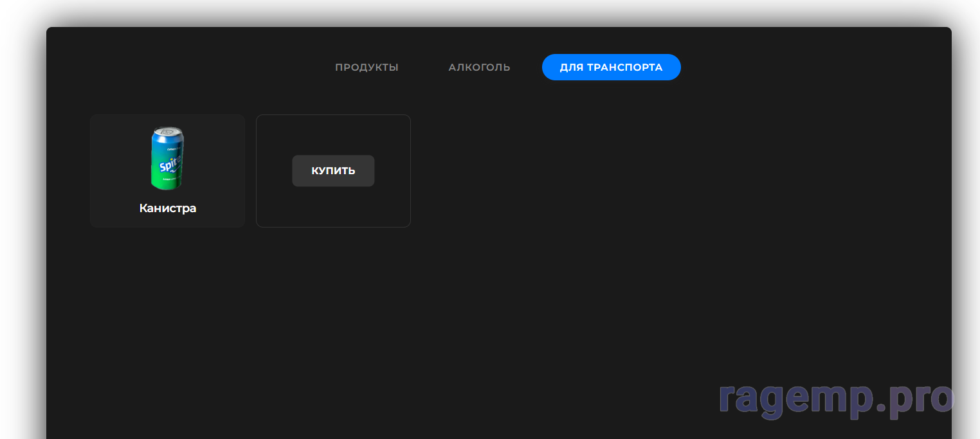The image size is (980, 439).
Task: Show alcohol items via АЛКОГОЛЬ
Action: (479, 67)
